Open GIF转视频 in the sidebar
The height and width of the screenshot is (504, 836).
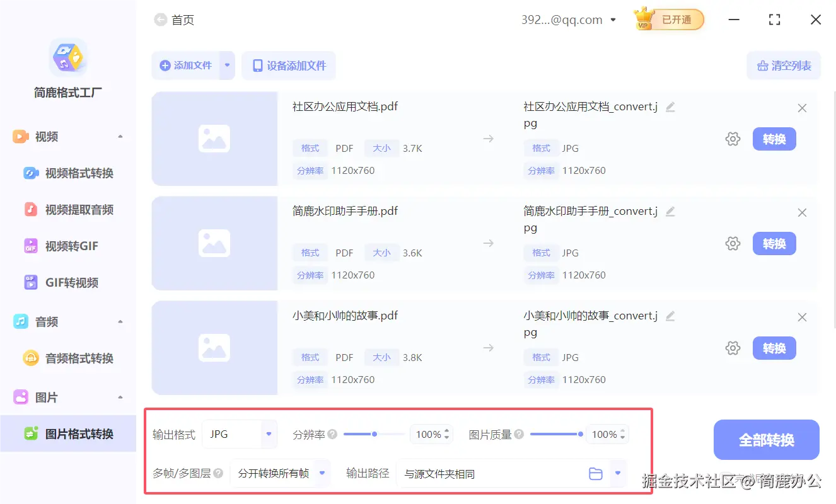[68, 283]
